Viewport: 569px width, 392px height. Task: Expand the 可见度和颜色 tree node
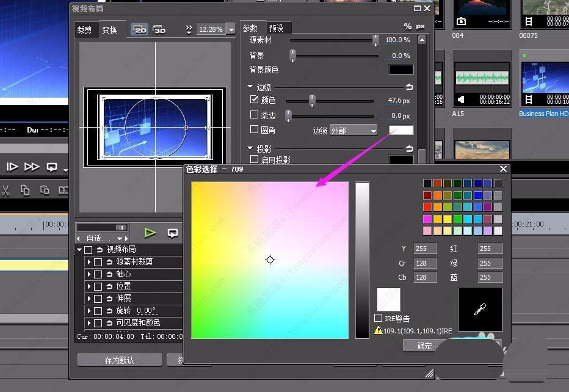(89, 322)
